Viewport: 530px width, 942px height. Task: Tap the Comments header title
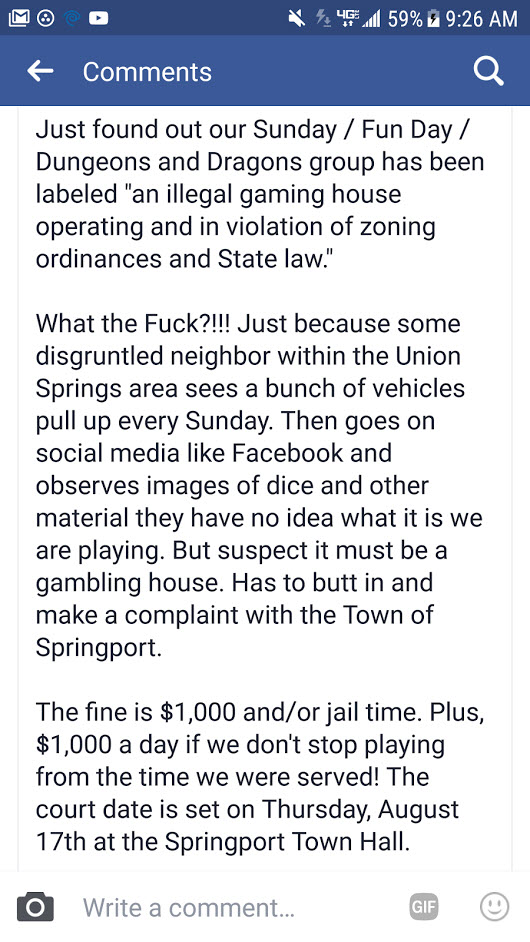(147, 71)
